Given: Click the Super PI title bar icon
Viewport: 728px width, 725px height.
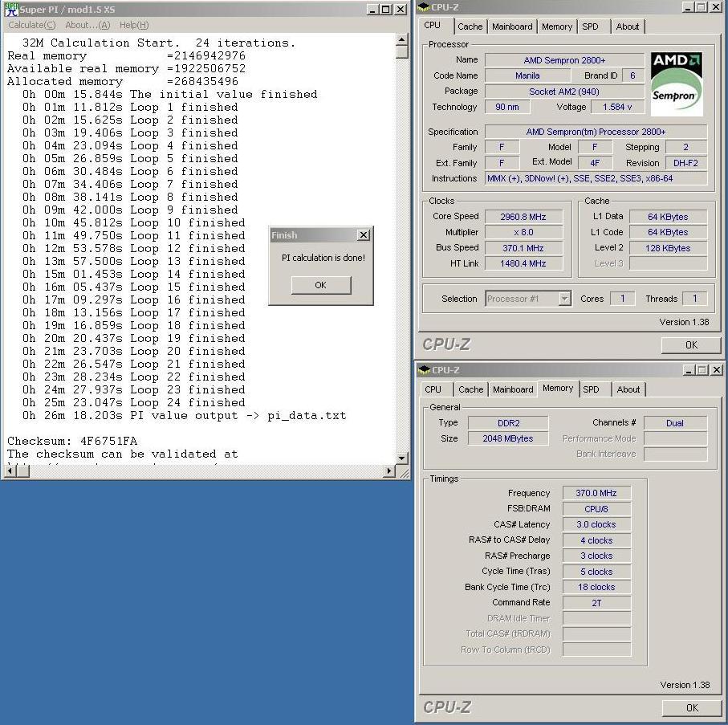Looking at the screenshot, I should tap(11, 10).
